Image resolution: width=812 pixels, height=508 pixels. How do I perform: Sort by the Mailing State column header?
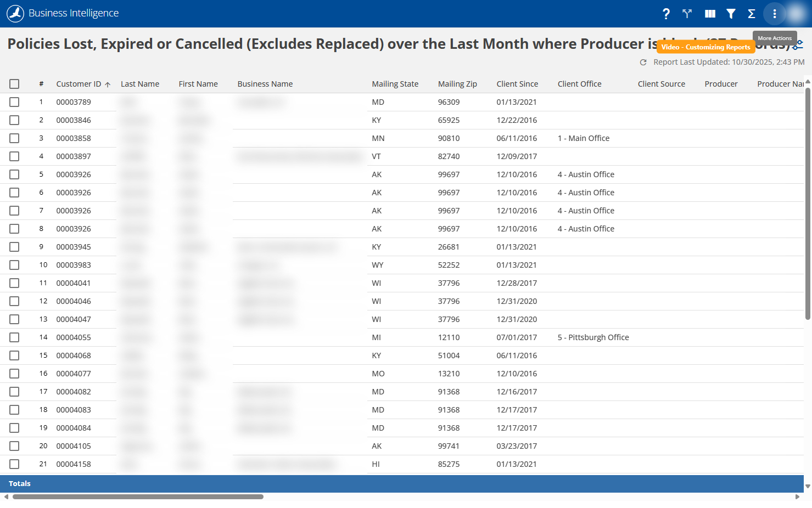click(395, 84)
